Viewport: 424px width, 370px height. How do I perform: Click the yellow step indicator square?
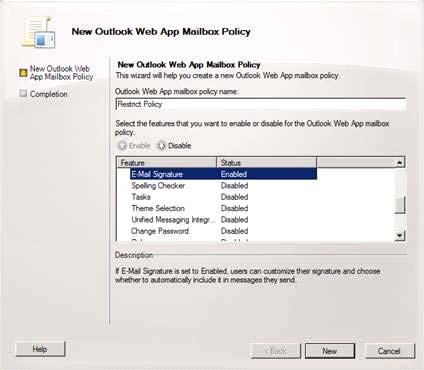(x=23, y=73)
